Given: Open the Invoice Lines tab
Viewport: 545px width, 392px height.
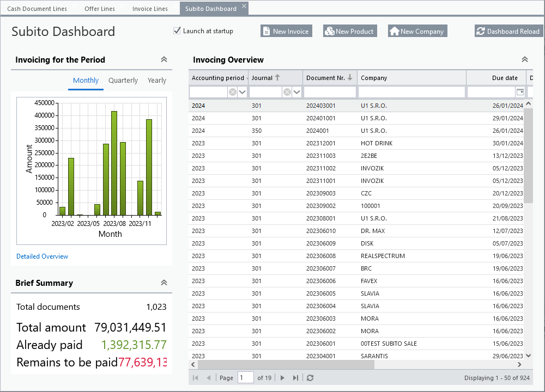Looking at the screenshot, I should 150,9.
